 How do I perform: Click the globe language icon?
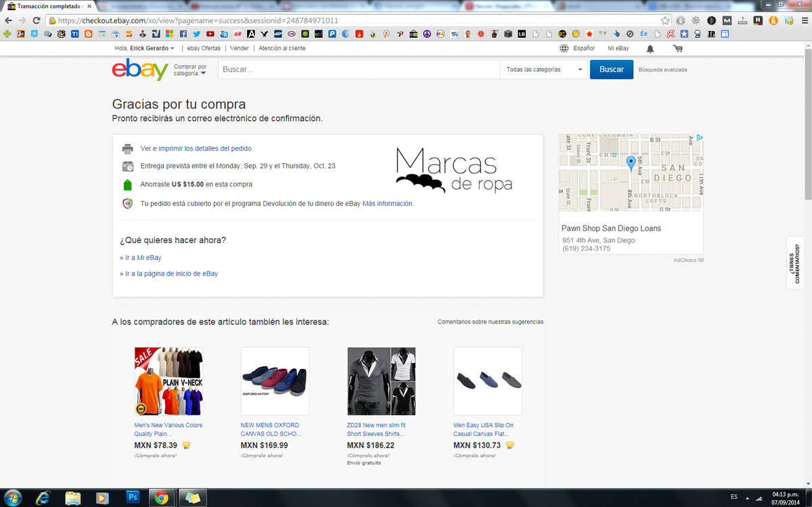click(x=565, y=49)
